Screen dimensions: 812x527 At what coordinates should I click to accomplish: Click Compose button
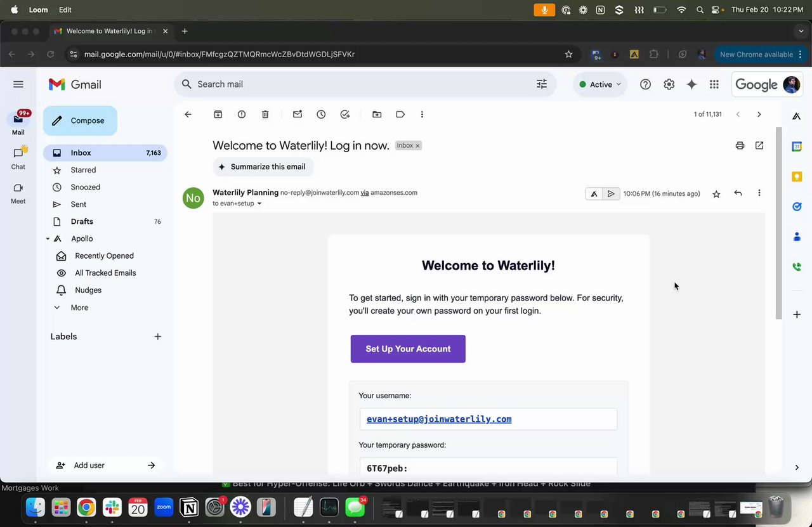(80, 120)
